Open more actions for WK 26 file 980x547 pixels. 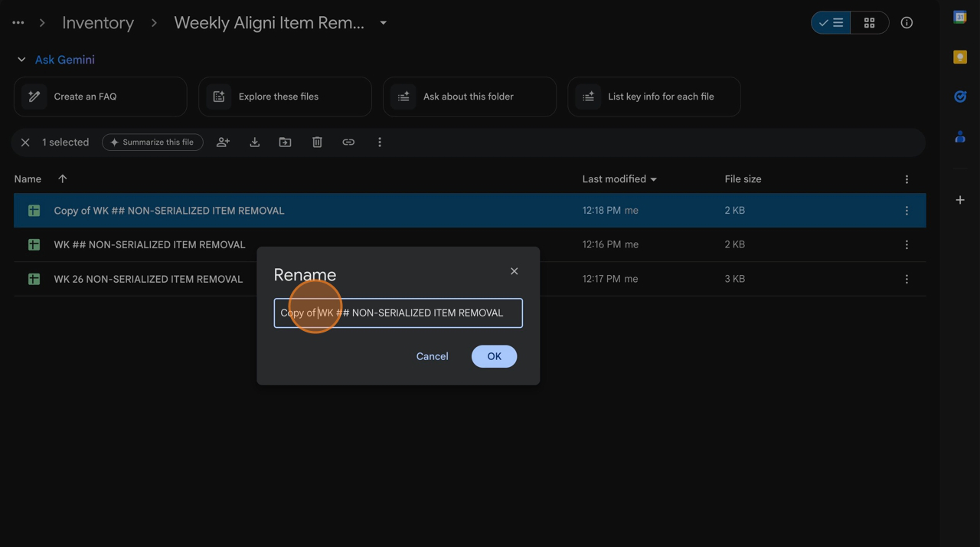pyautogui.click(x=906, y=279)
